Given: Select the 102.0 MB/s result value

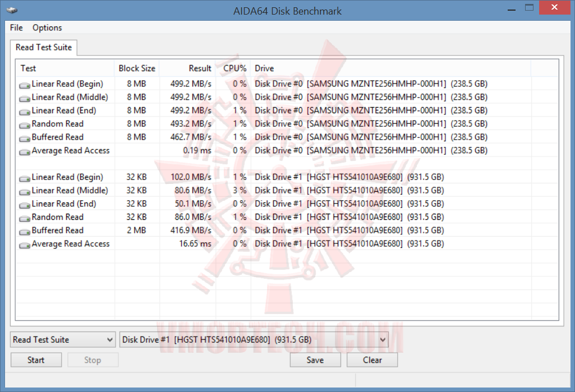Looking at the screenshot, I should [x=191, y=177].
